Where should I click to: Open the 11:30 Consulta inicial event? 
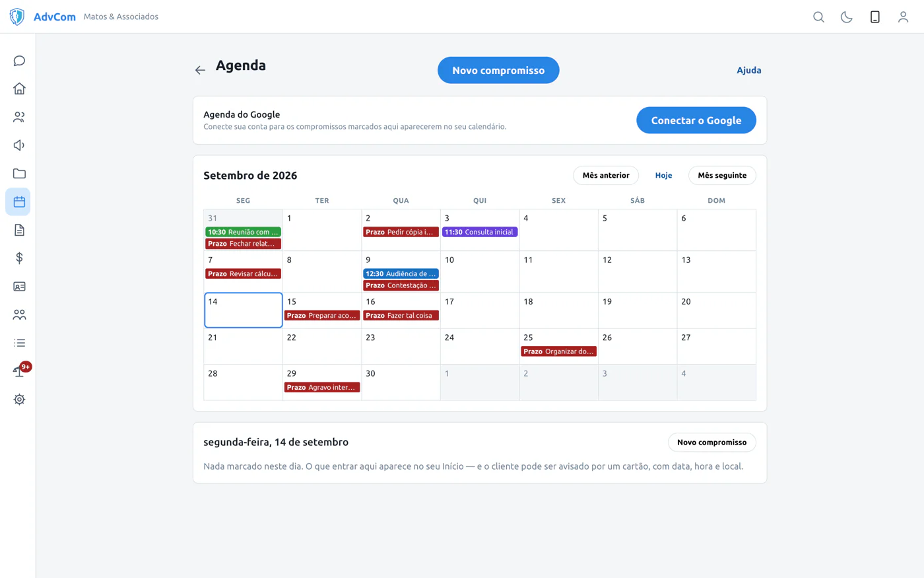point(480,232)
